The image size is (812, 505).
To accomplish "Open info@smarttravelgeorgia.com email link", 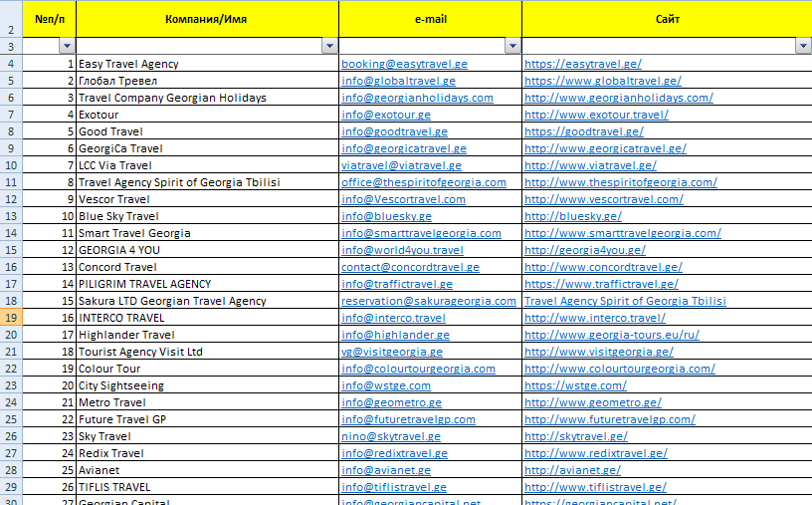I will (x=421, y=233).
